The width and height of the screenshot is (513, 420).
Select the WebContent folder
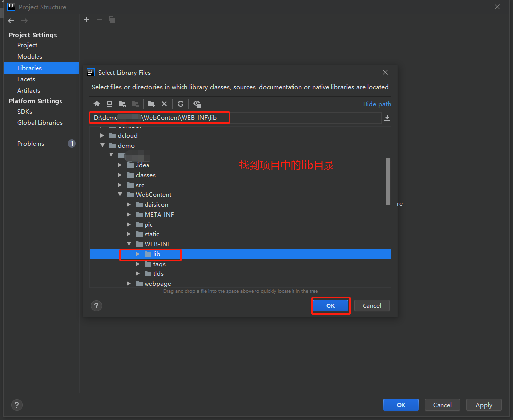pos(153,195)
